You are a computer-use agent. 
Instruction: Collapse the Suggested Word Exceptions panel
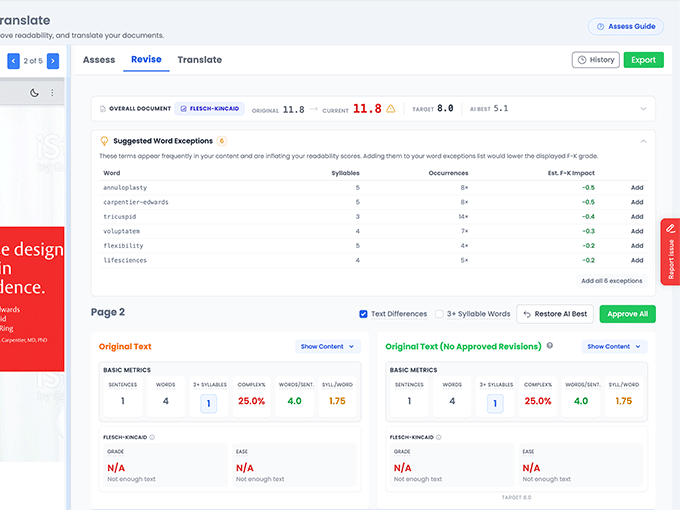coord(644,141)
